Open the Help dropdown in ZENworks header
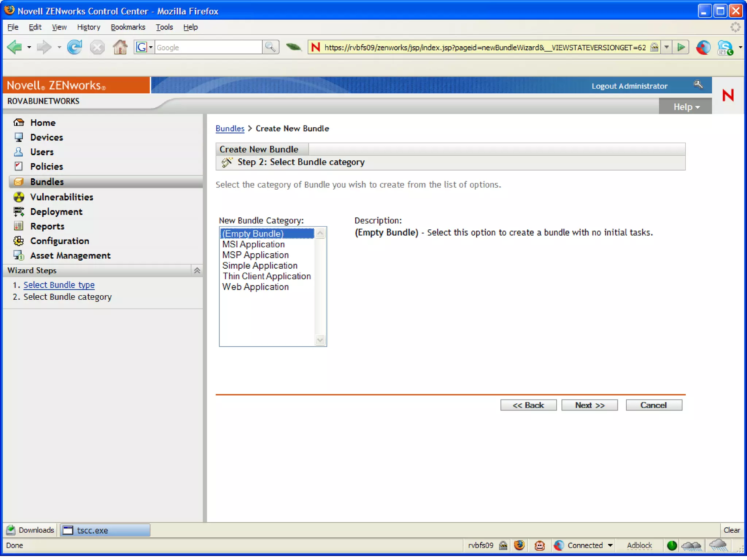The width and height of the screenshot is (747, 560). coord(686,107)
